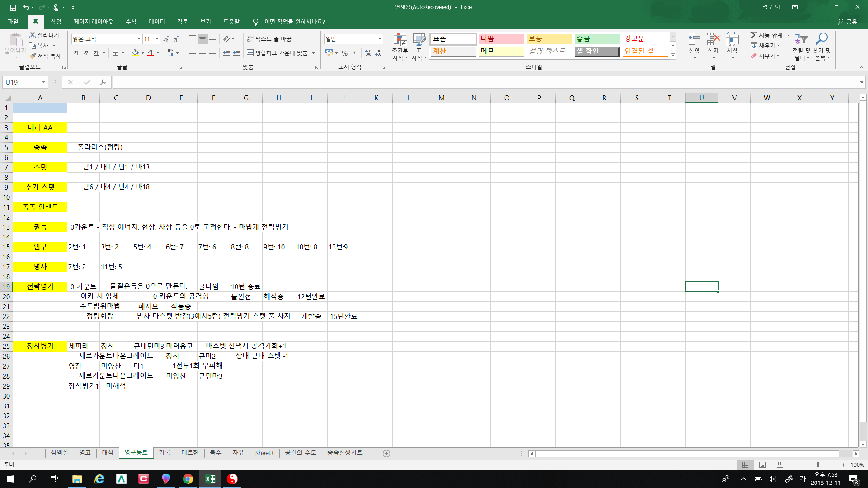Click the increase indent icon
This screenshot has width=868, height=488.
pos(236,53)
